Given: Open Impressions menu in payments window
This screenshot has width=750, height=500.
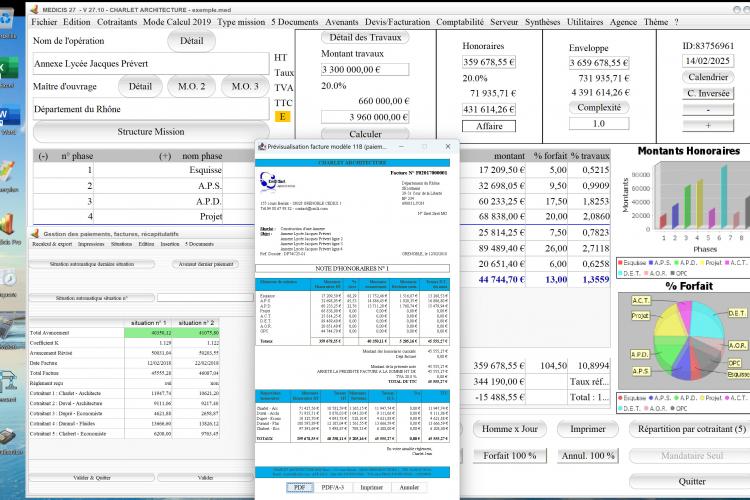Looking at the screenshot, I should (91, 244).
